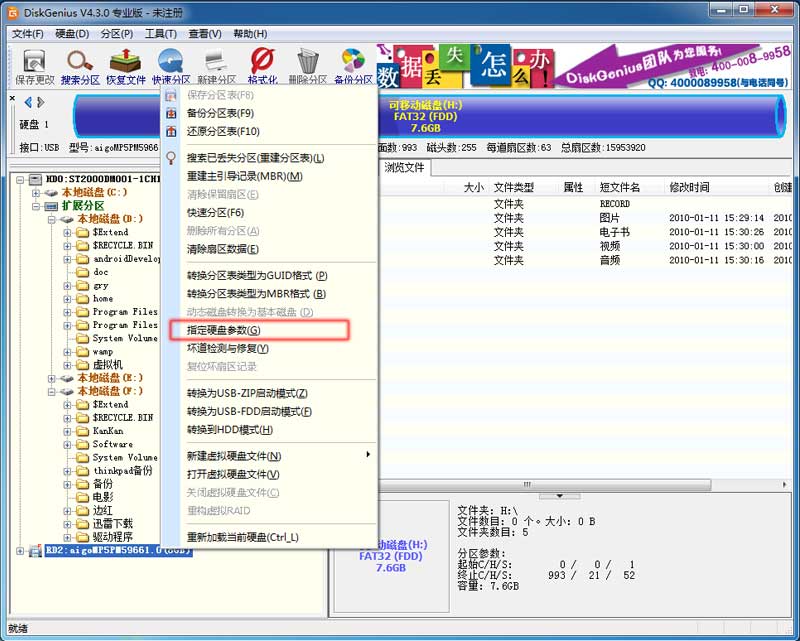Click the Search Partition (搜索分区) magnifier icon

[x=80, y=62]
